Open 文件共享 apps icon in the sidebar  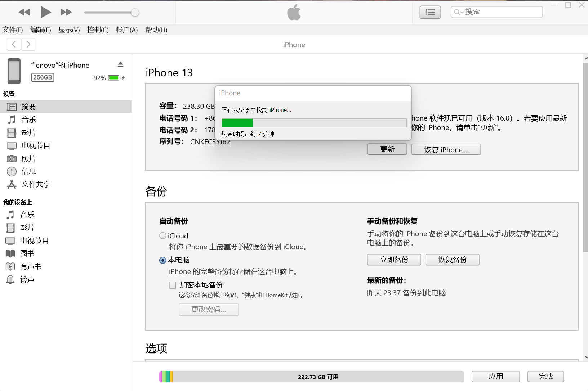(12, 185)
